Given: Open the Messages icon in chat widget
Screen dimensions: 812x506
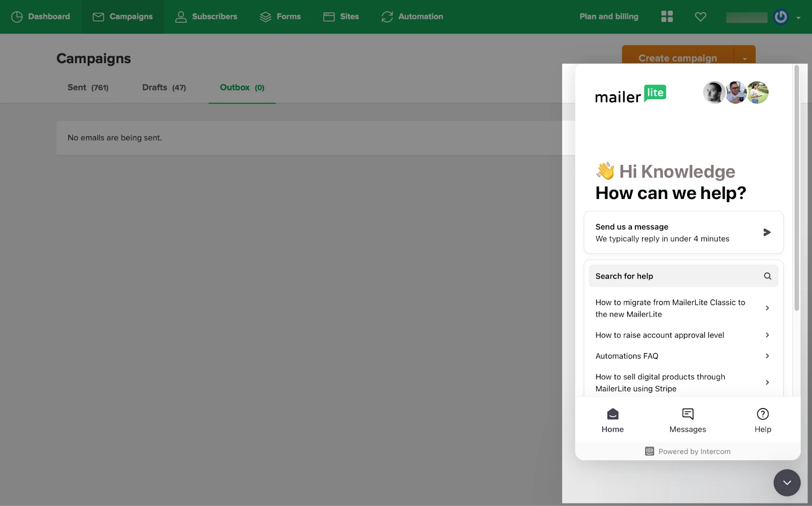Looking at the screenshot, I should (x=688, y=414).
